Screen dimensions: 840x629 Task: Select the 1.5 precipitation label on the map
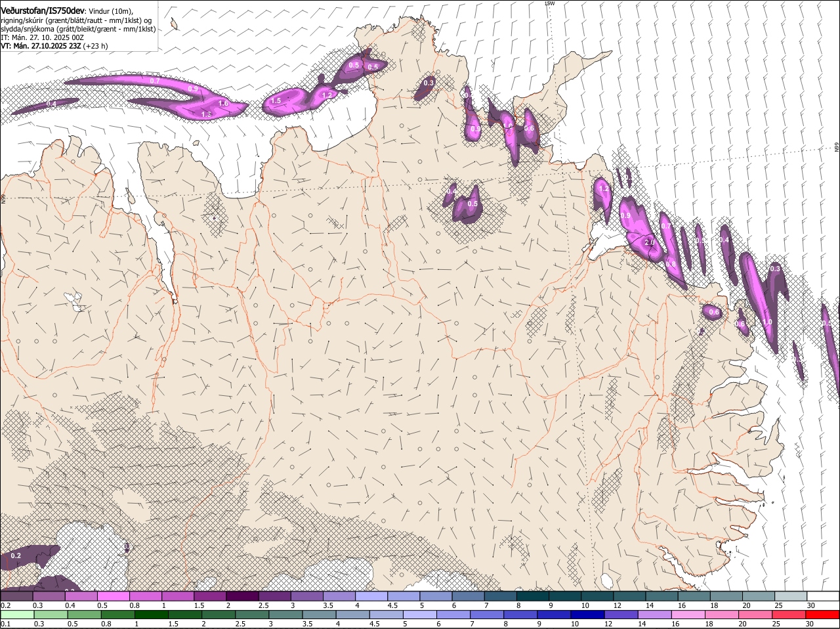[x=276, y=100]
